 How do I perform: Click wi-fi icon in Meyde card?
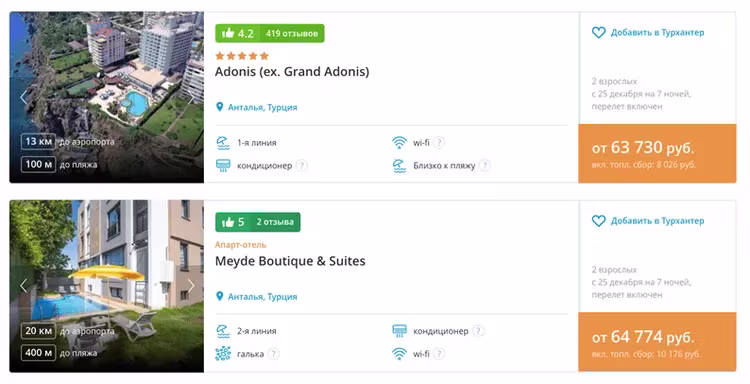[399, 354]
